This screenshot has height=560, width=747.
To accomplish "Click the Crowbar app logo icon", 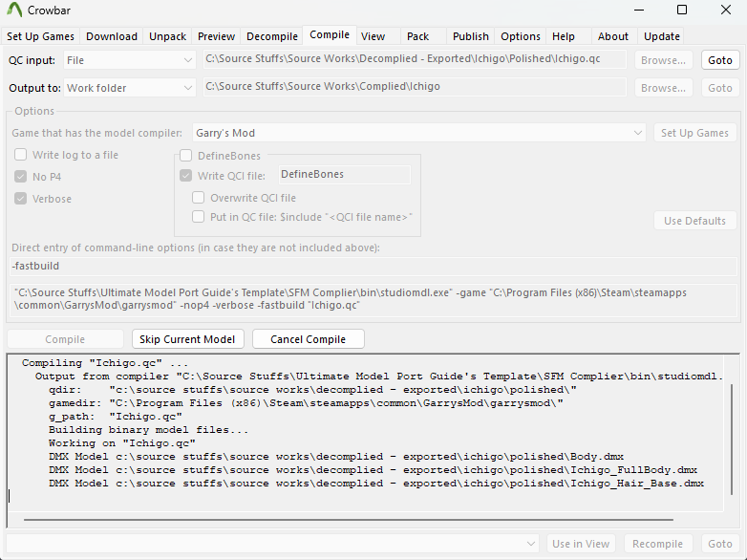I will tap(14, 10).
